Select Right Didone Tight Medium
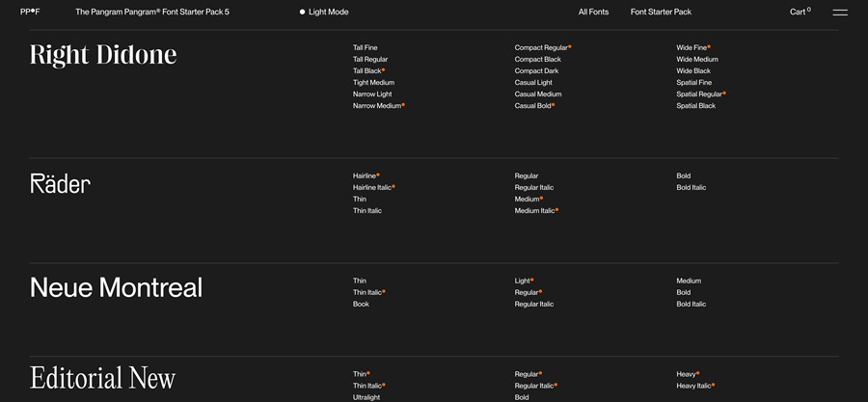Image resolution: width=868 pixels, height=402 pixels. [x=373, y=82]
